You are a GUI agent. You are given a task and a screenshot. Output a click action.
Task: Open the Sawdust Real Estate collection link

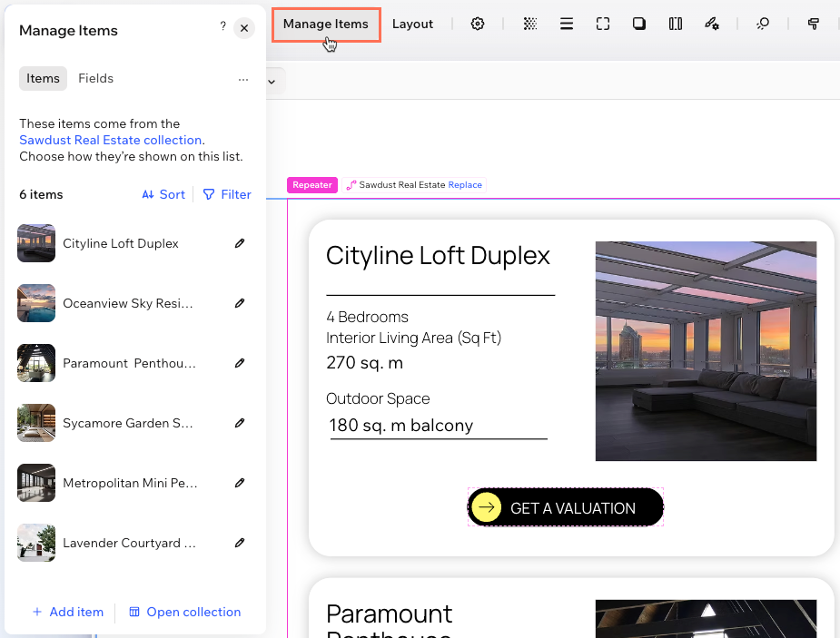coord(111,141)
